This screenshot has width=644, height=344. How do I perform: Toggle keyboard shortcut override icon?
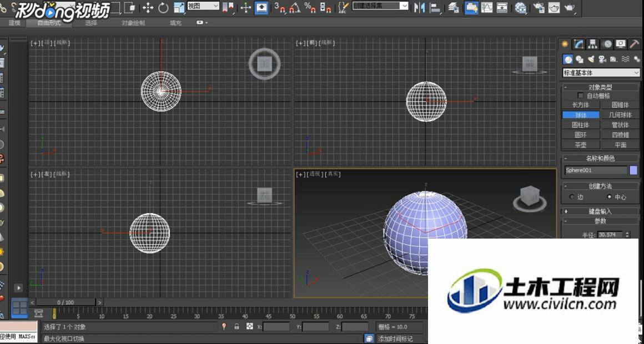[x=261, y=7]
